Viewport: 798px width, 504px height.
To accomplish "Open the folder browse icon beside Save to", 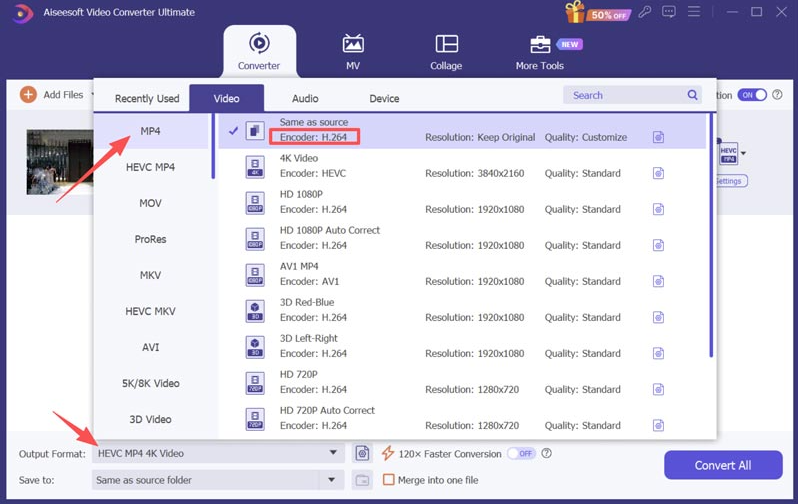I will (362, 480).
